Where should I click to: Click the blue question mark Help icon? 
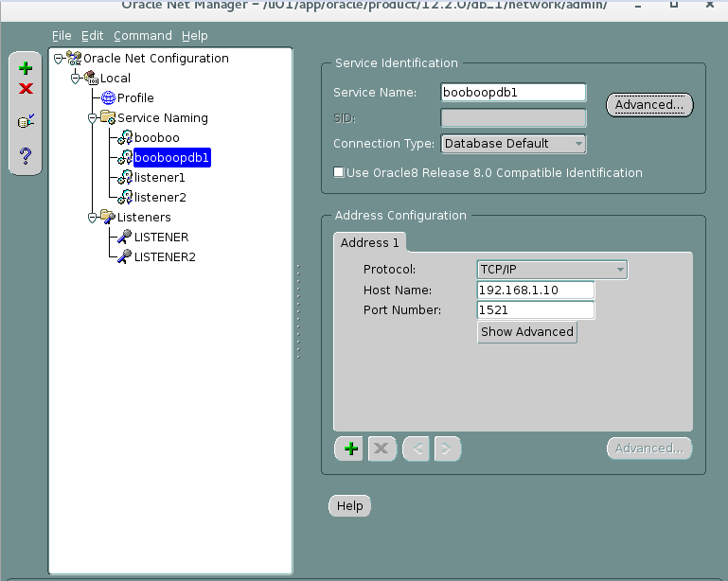point(26,156)
